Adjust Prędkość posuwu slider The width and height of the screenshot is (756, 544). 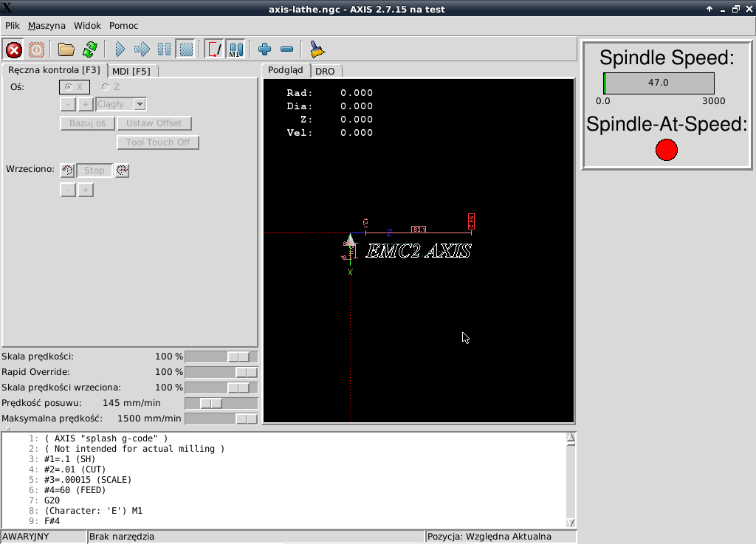point(221,403)
